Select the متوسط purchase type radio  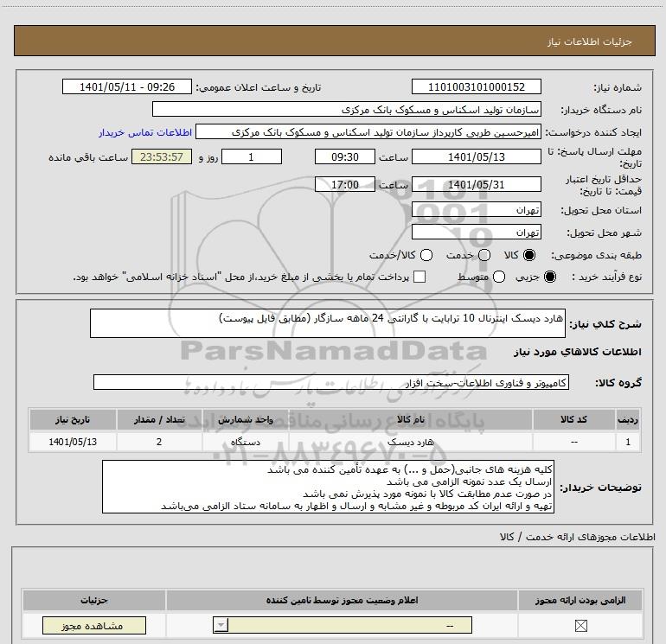click(x=499, y=277)
